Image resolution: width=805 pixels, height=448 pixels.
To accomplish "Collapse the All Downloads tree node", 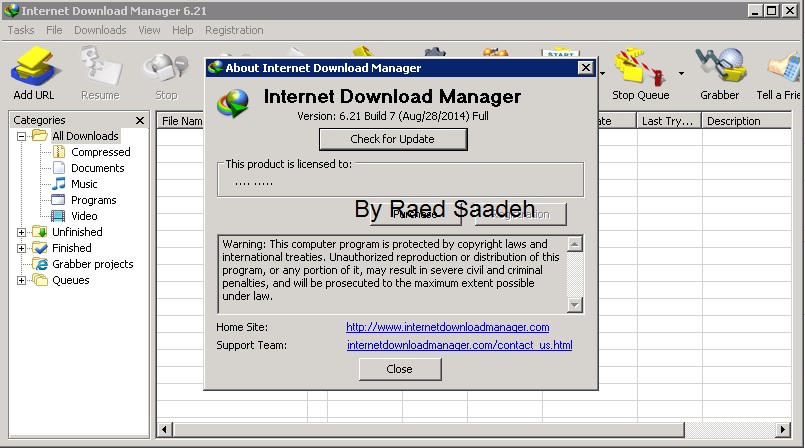I will pyautogui.click(x=22, y=136).
